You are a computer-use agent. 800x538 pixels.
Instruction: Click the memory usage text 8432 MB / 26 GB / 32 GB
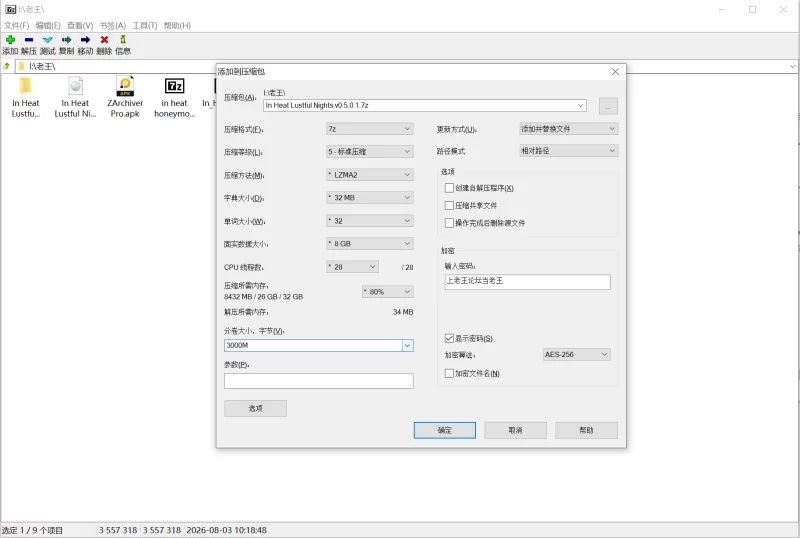tap(263, 297)
